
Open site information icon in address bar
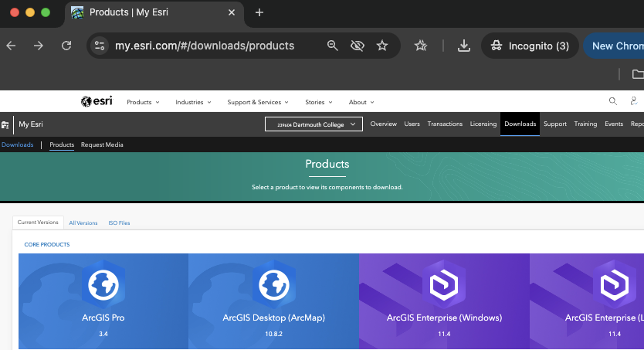pos(100,46)
